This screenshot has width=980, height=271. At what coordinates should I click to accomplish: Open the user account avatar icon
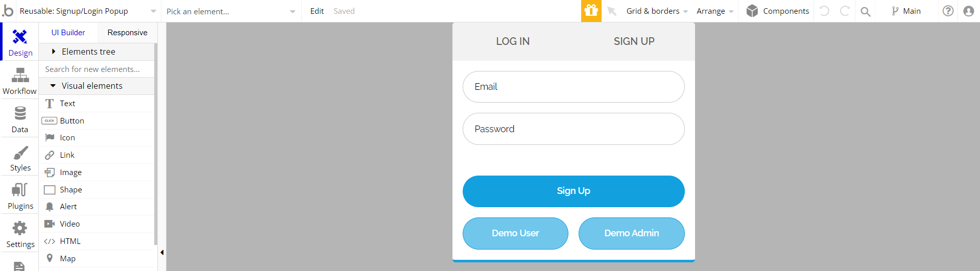pyautogui.click(x=968, y=11)
